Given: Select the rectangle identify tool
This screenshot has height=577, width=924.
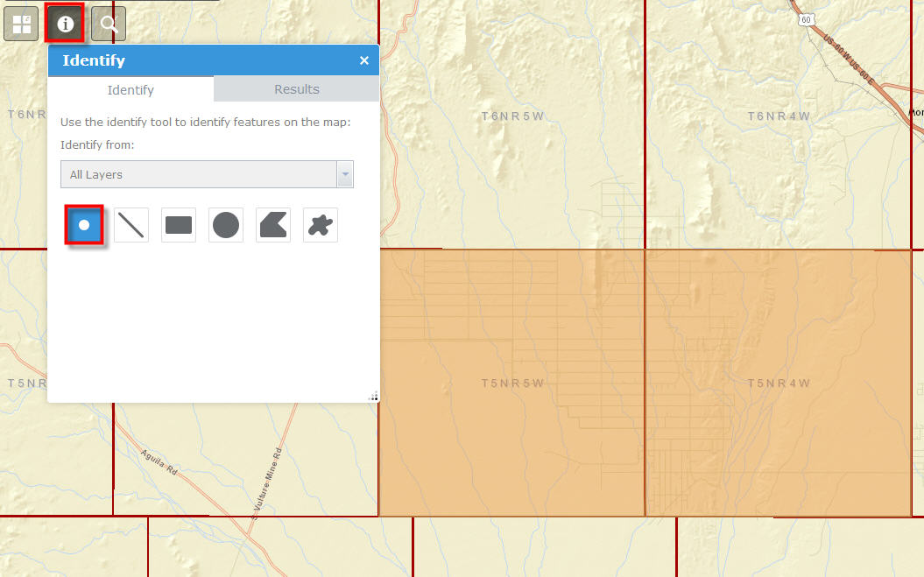Looking at the screenshot, I should click(179, 225).
